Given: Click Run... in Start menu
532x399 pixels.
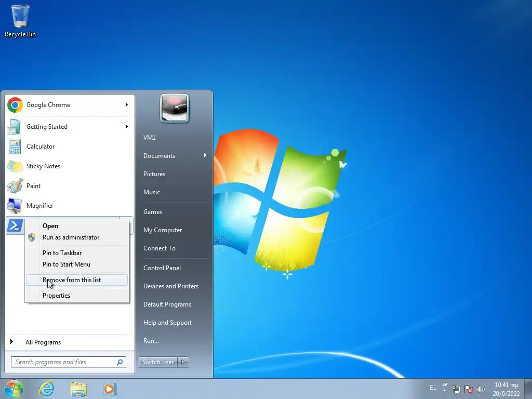Looking at the screenshot, I should (151, 341).
